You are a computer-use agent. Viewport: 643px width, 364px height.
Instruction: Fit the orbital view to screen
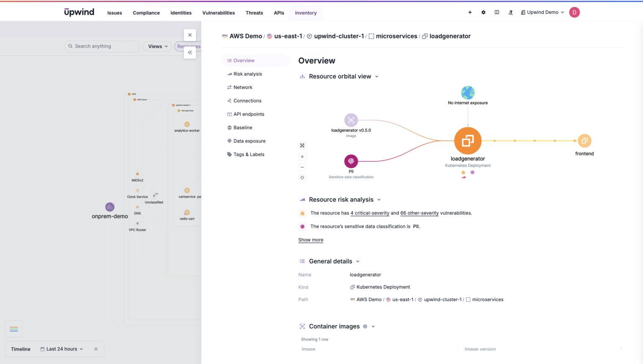302,145
